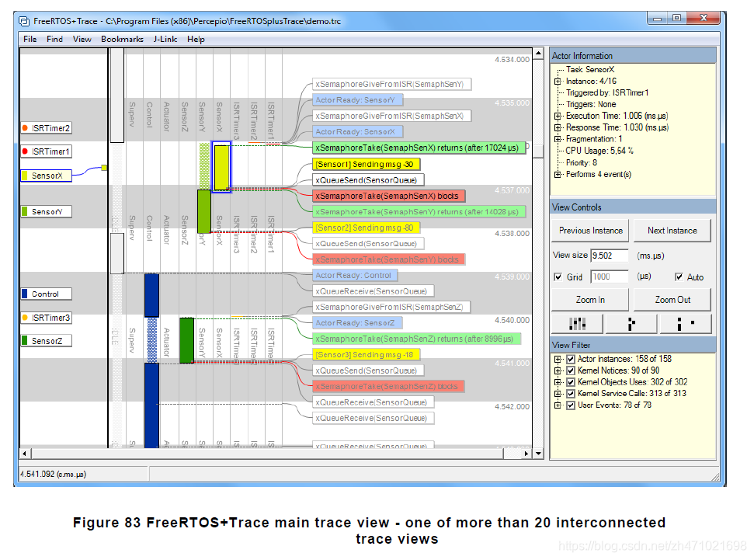Screen dimensions: 754x560
Task: Disable the Auto checkbox
Action: [x=679, y=277]
